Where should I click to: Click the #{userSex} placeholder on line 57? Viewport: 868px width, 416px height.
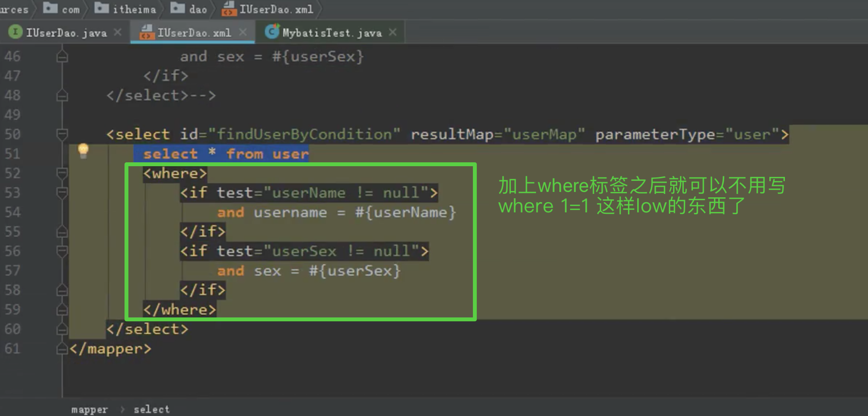coord(355,271)
